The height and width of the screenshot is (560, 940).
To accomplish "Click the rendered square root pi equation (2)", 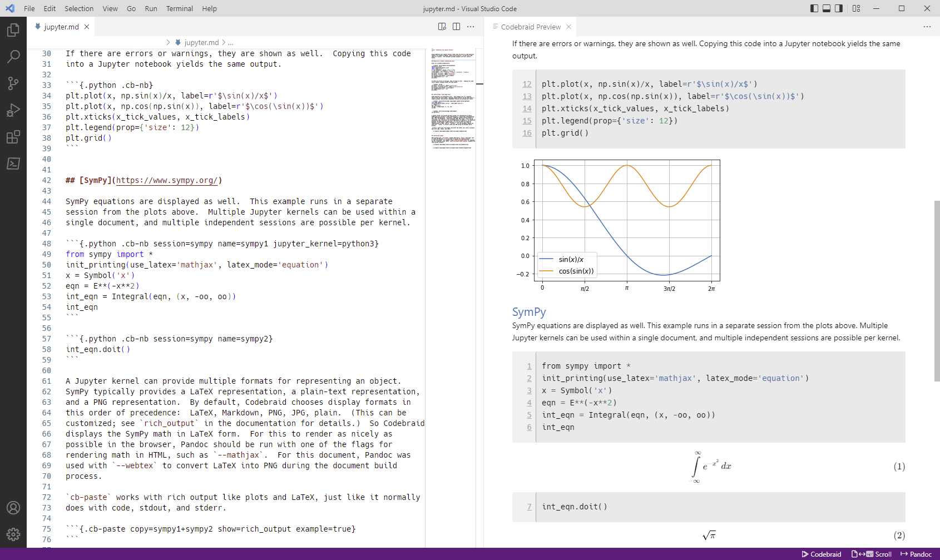I will 709,535.
